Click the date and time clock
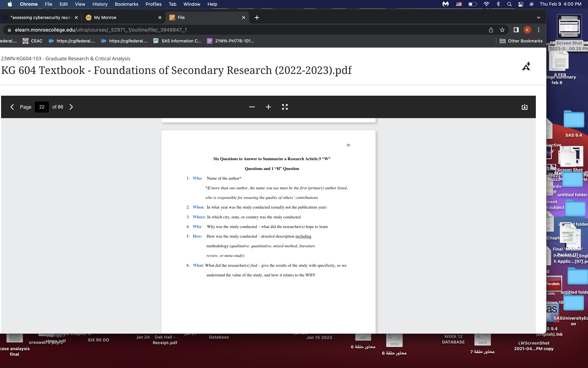 pyautogui.click(x=560, y=4)
